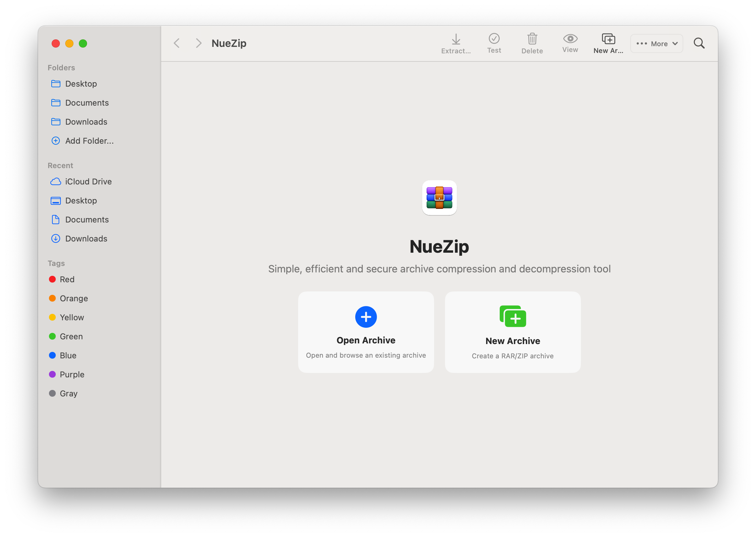Click the NueZip app logo
756x538 pixels.
click(x=439, y=198)
